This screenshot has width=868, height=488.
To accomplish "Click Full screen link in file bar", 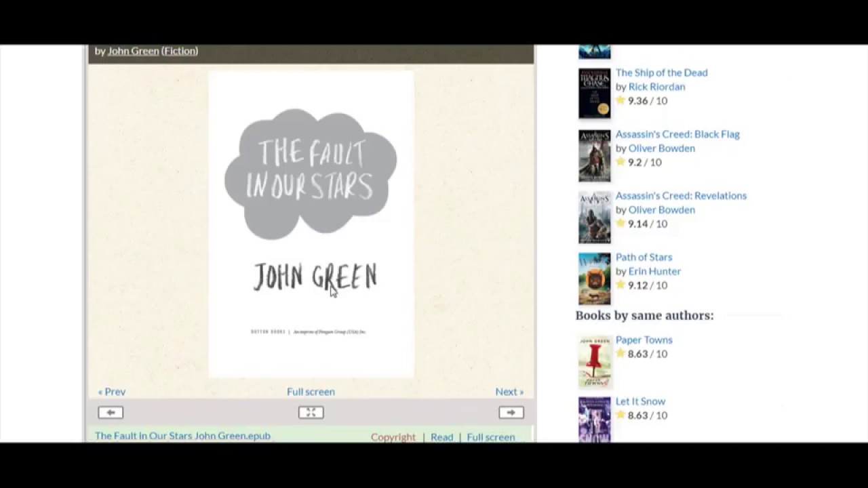I will (x=490, y=436).
